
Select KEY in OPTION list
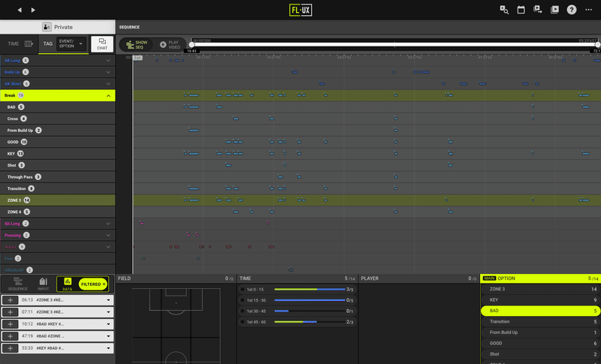pos(541,299)
